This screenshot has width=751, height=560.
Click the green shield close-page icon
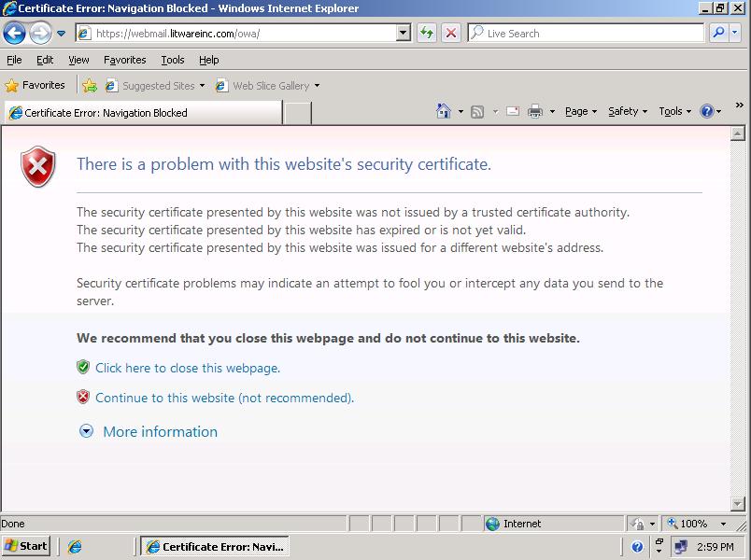click(83, 367)
